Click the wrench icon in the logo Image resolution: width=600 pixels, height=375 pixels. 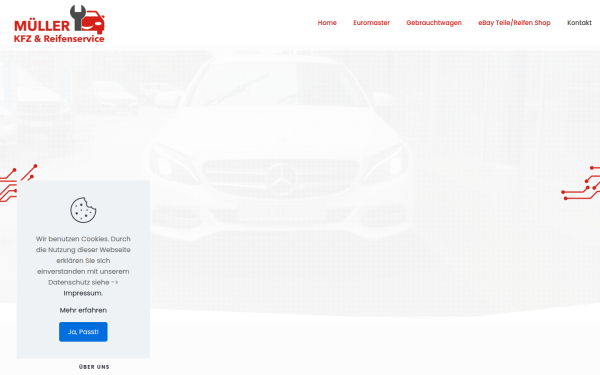(x=78, y=17)
